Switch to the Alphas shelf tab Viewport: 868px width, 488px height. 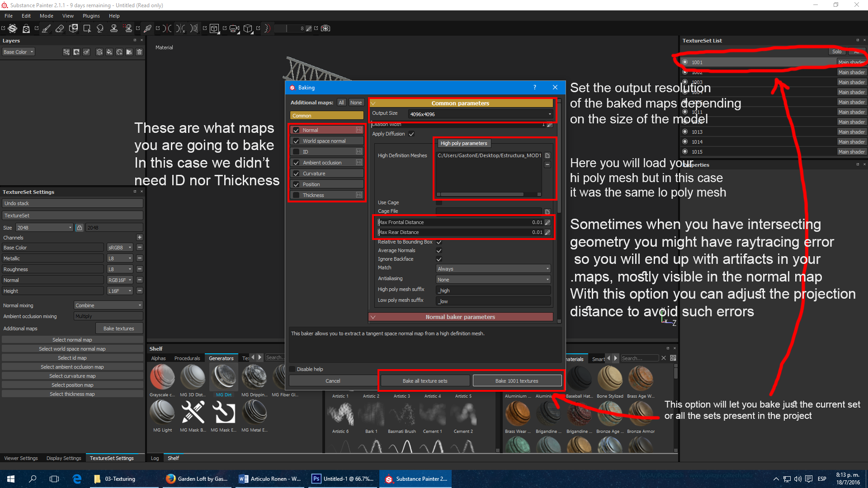tap(158, 358)
